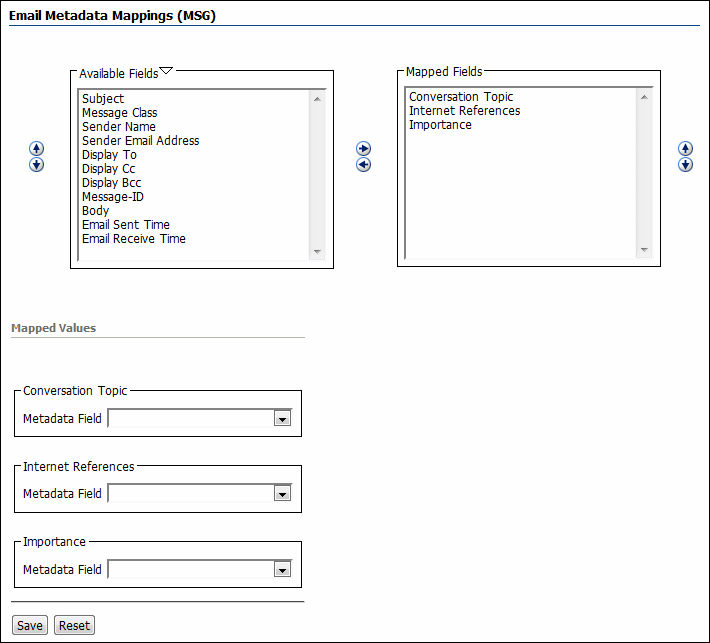Open Conversation Topic Metadata Field dropdown
The width and height of the screenshot is (710, 643).
click(x=282, y=419)
